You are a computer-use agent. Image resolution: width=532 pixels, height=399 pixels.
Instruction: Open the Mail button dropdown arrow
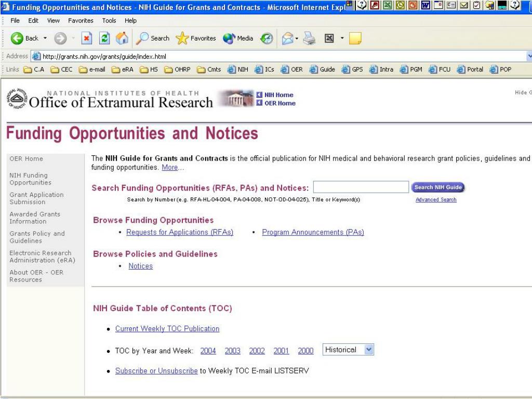[297, 38]
